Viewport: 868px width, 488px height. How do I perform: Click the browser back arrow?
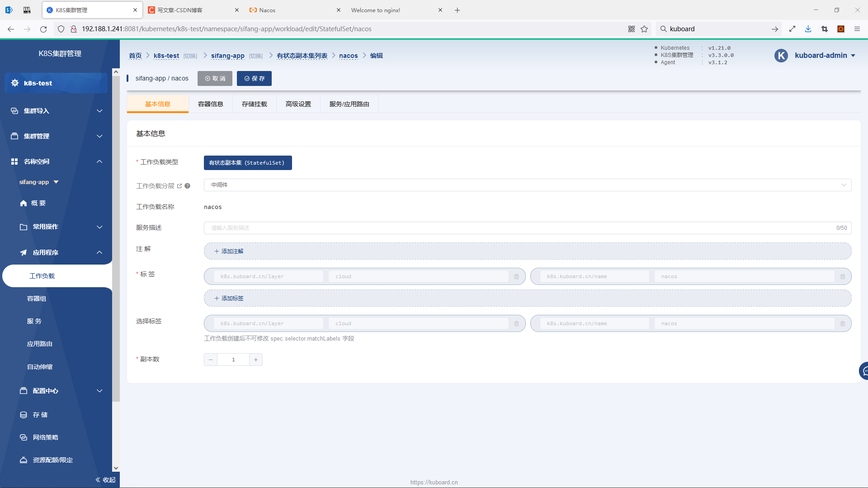coord(11,29)
